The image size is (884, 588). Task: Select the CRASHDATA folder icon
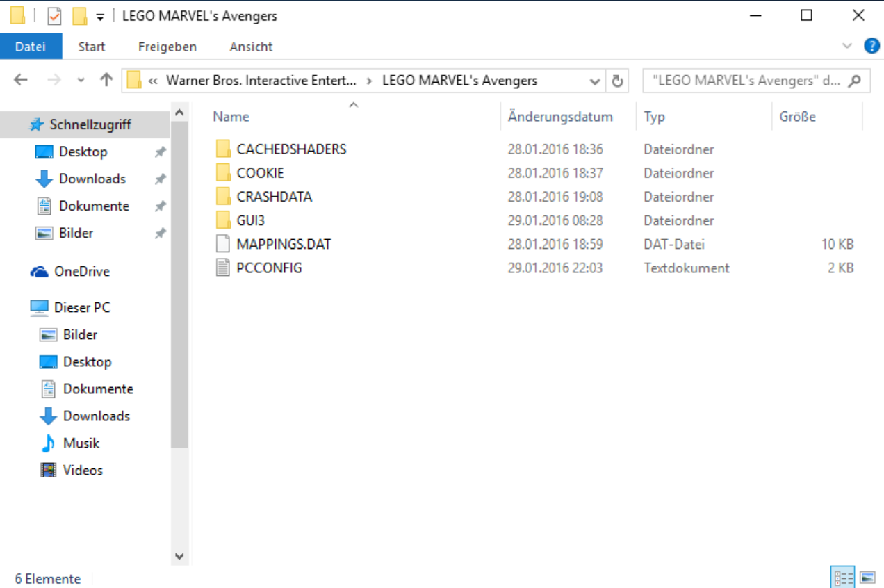coord(222,196)
